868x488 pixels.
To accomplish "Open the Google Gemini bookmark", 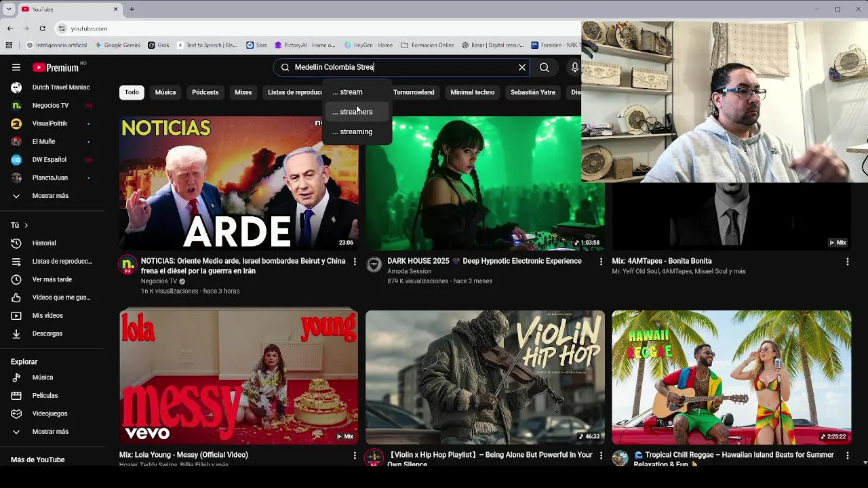I will click(118, 45).
